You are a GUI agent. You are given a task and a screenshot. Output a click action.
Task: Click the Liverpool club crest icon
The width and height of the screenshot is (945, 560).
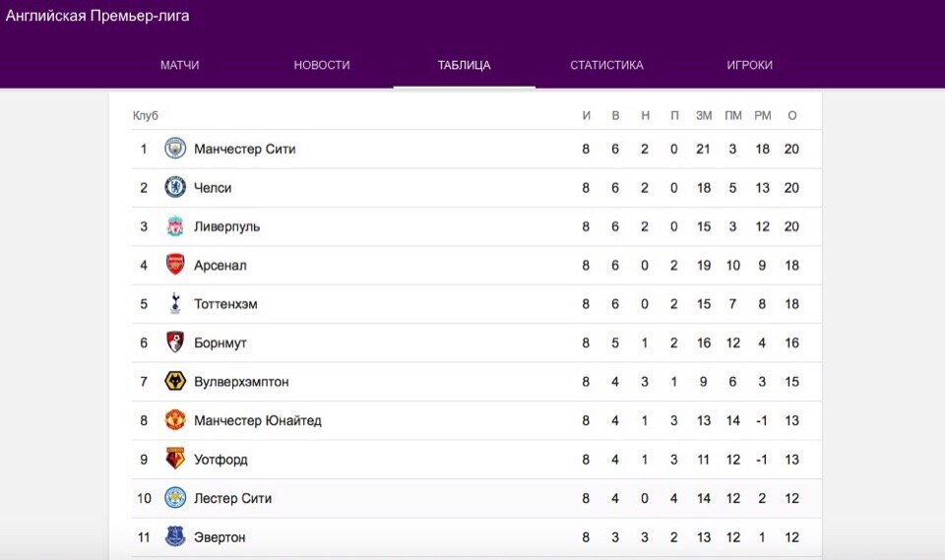(x=175, y=226)
